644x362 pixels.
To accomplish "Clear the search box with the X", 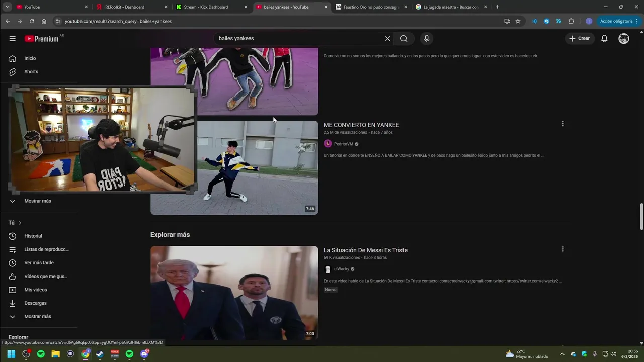I will tap(387, 39).
